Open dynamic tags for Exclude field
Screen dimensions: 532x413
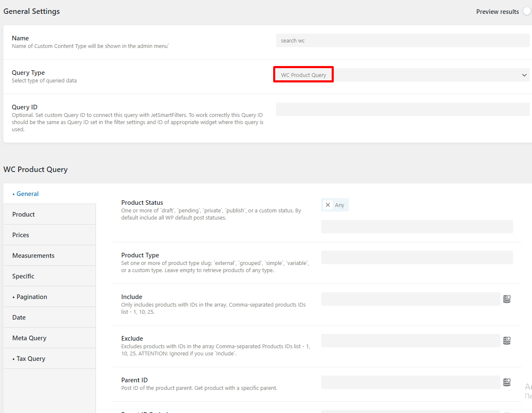pyautogui.click(x=507, y=341)
